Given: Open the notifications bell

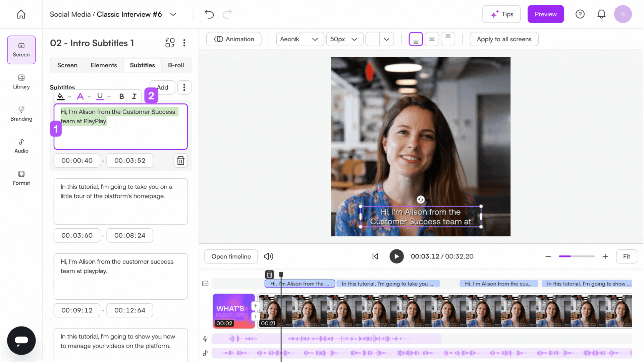Looking at the screenshot, I should pos(601,14).
